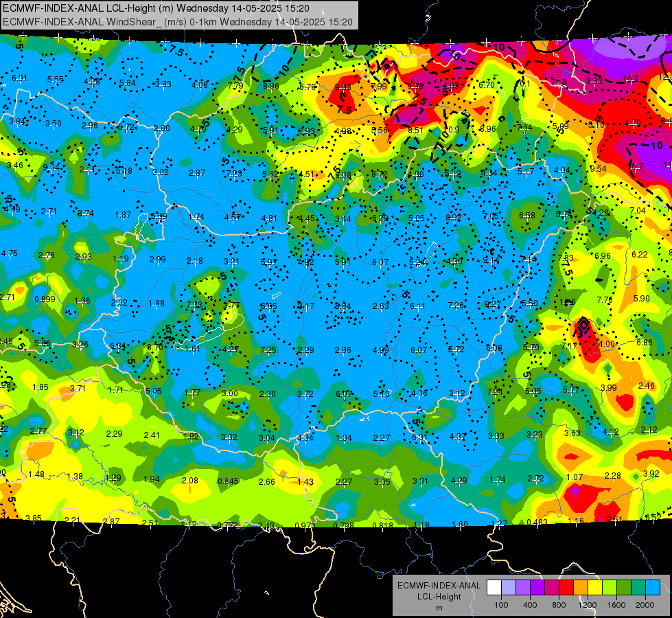Click the grid value '9.54'
The width and height of the screenshot is (672, 618).
coord(598,168)
